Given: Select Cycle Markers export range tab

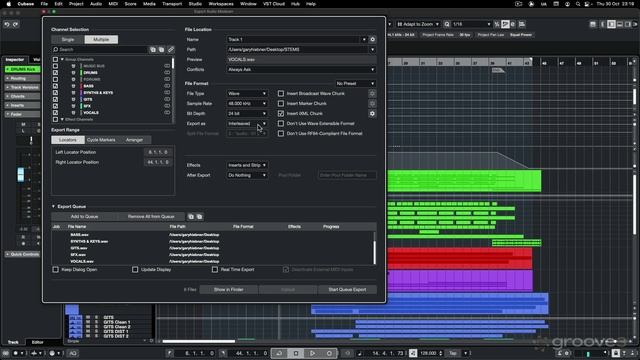Looking at the screenshot, I should 101,140.
